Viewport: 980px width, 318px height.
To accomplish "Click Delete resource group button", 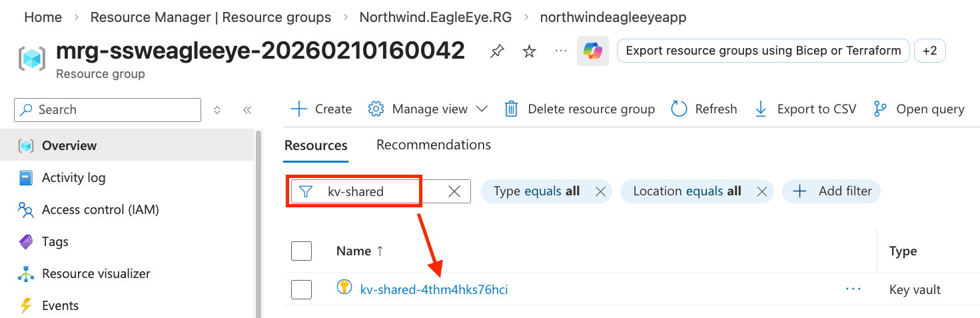I will 579,109.
